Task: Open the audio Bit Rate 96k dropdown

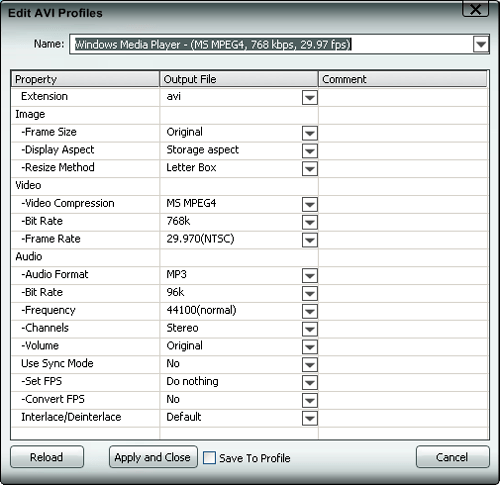Action: [x=310, y=294]
